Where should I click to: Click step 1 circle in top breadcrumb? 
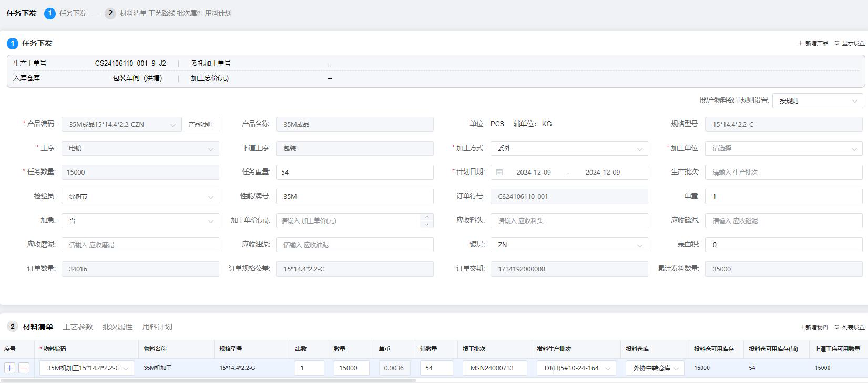[x=50, y=13]
